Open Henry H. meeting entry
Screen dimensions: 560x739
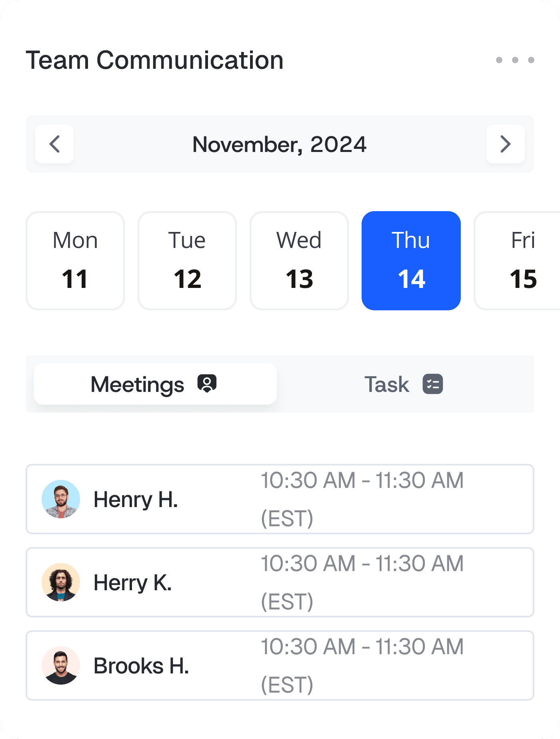[x=280, y=499]
